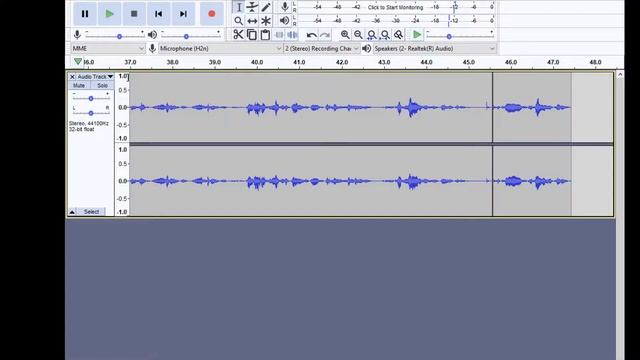This screenshot has width=640, height=360.
Task: Select the Time Shift tool
Action: click(252, 21)
